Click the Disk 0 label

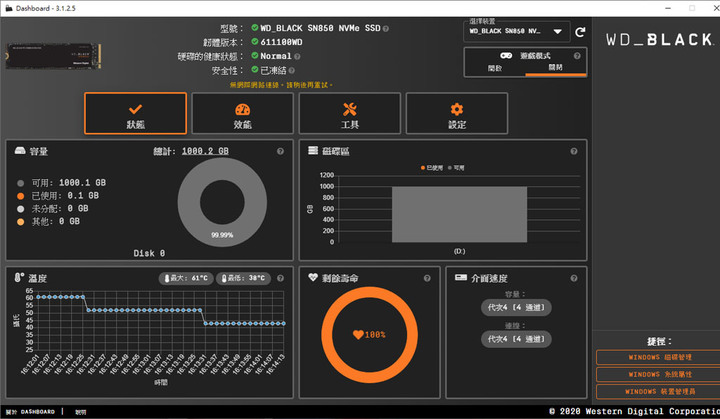(x=149, y=253)
